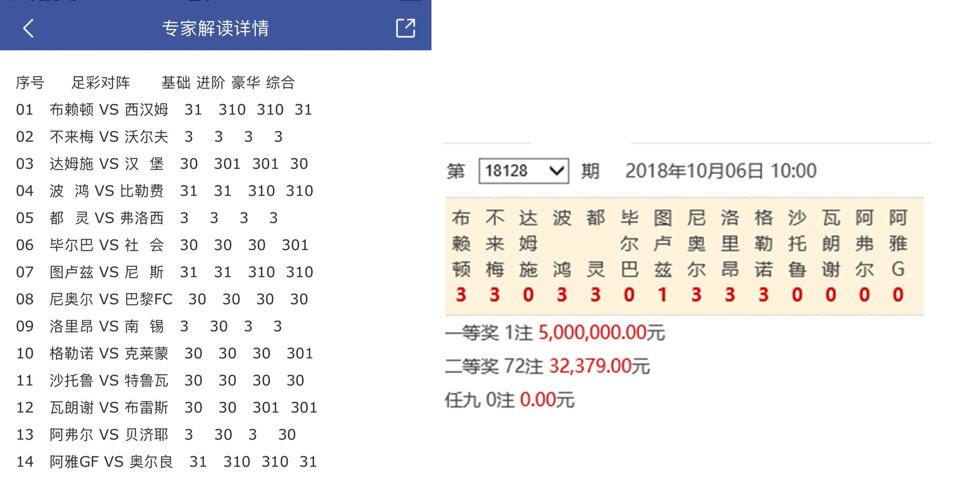Select the 足彩对阵 column header
Screen dimensions: 980x484
click(x=101, y=83)
